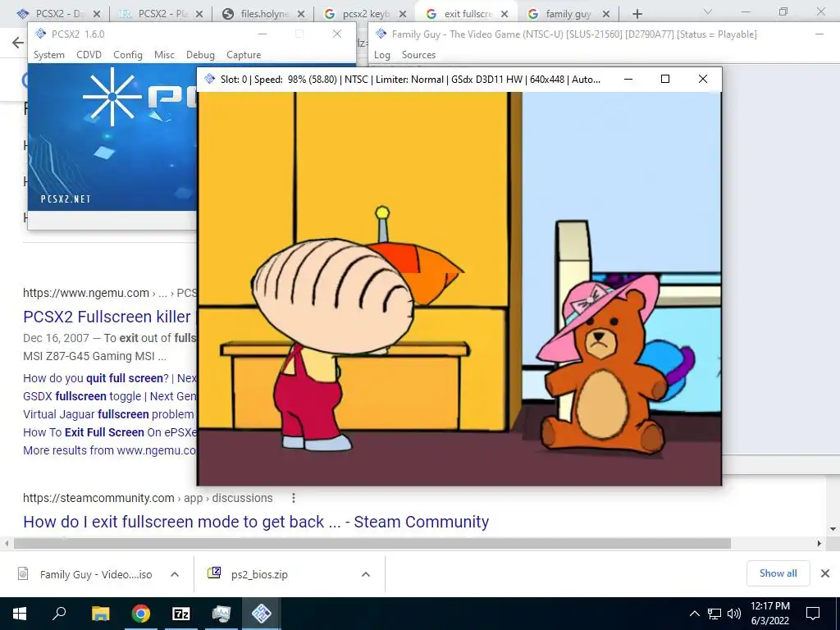Screen dimensions: 840x630
Task: Click the Family Guy console window icon
Action: tap(381, 34)
